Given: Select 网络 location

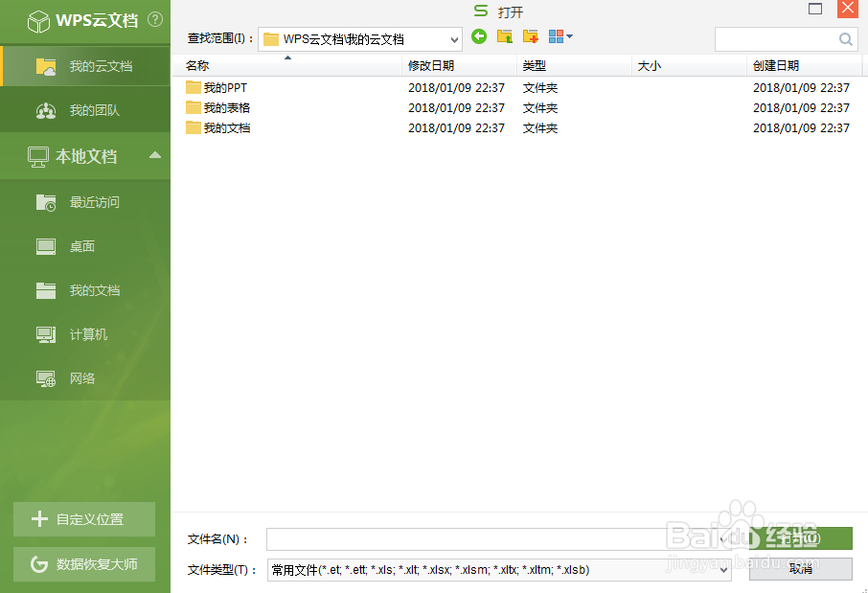Looking at the screenshot, I should 85,378.
